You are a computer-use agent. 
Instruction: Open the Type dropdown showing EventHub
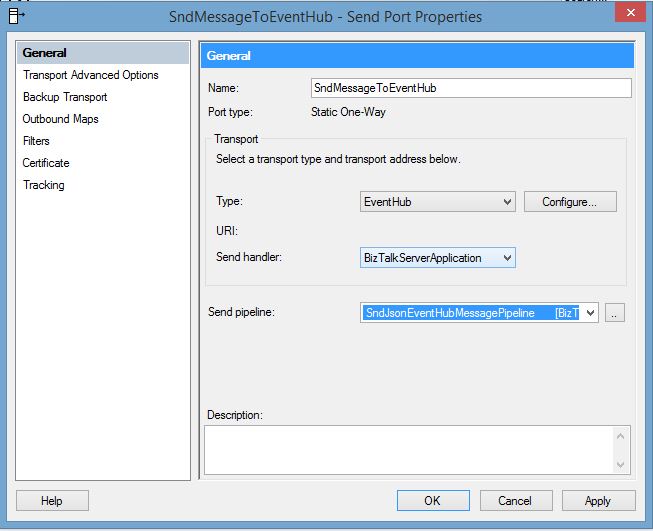(438, 202)
